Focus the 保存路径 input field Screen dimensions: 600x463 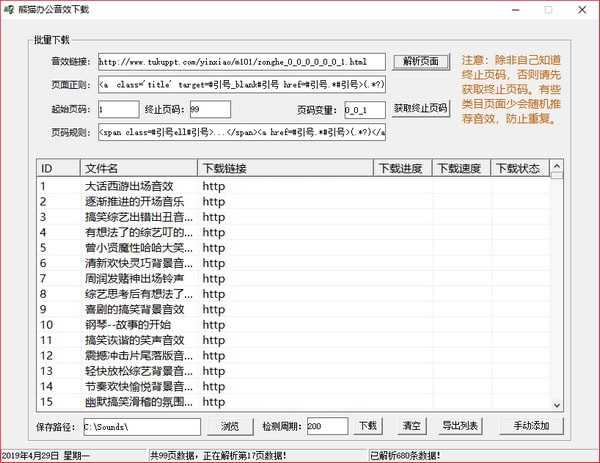coord(142,427)
